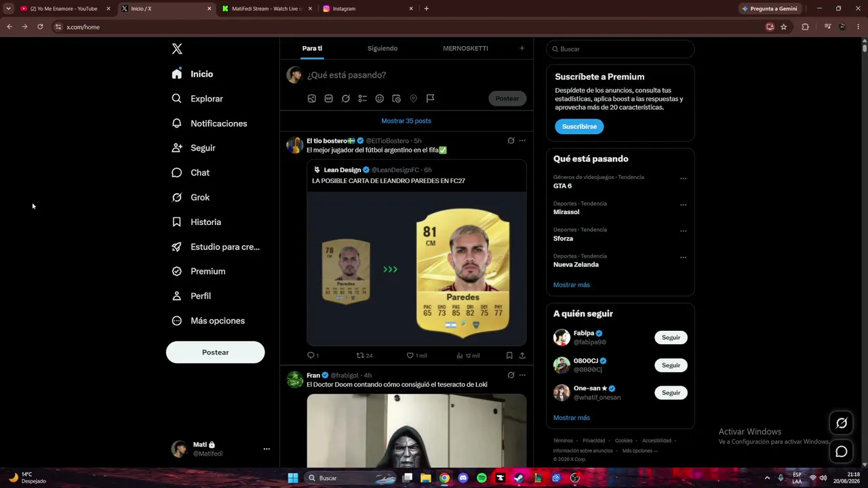The height and width of the screenshot is (488, 868).
Task: Switch to the YouTube browser tab
Action: pos(65,9)
